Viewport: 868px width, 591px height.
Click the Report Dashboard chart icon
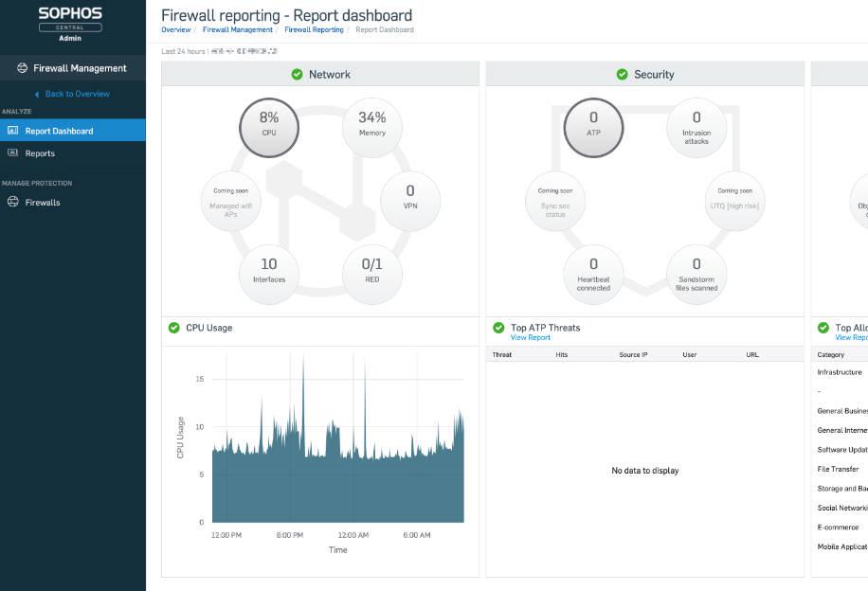12,131
